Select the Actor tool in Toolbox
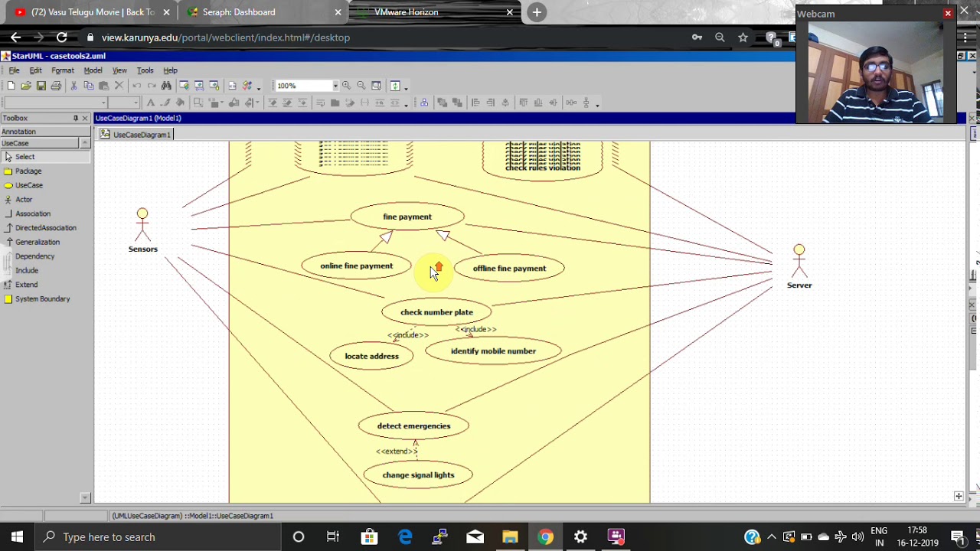The width and height of the screenshot is (980, 551). click(x=24, y=200)
